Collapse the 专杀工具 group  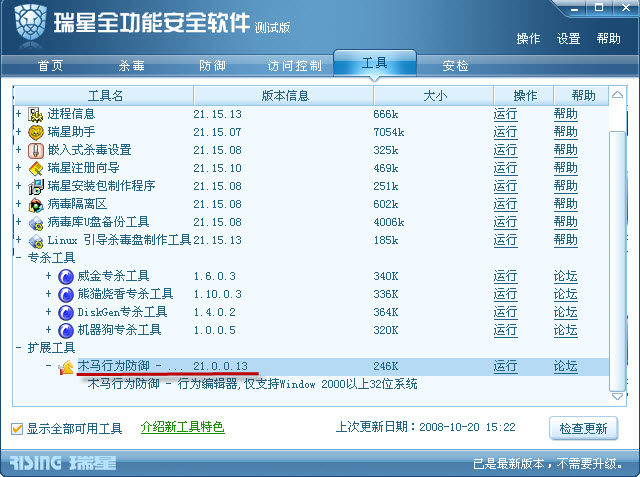(x=18, y=258)
